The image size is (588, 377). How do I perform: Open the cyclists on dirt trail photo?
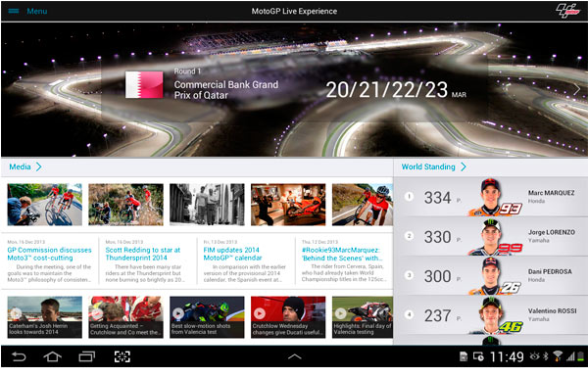point(126,205)
